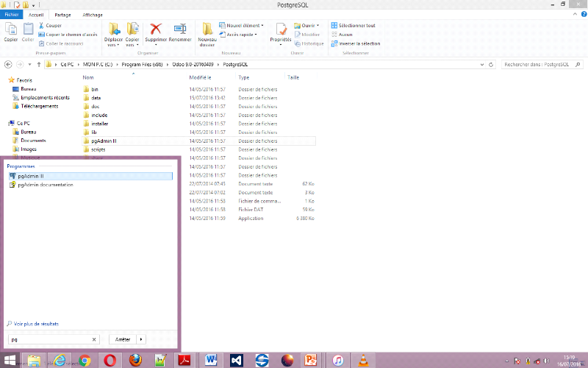Click Odoo 9.0-20160409 in the address bar

pos(193,65)
